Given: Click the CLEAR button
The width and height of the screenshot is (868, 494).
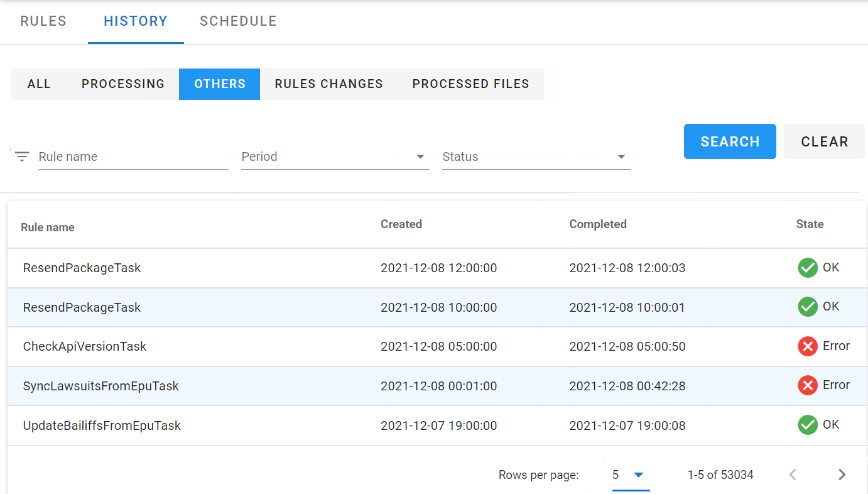Looking at the screenshot, I should point(824,141).
